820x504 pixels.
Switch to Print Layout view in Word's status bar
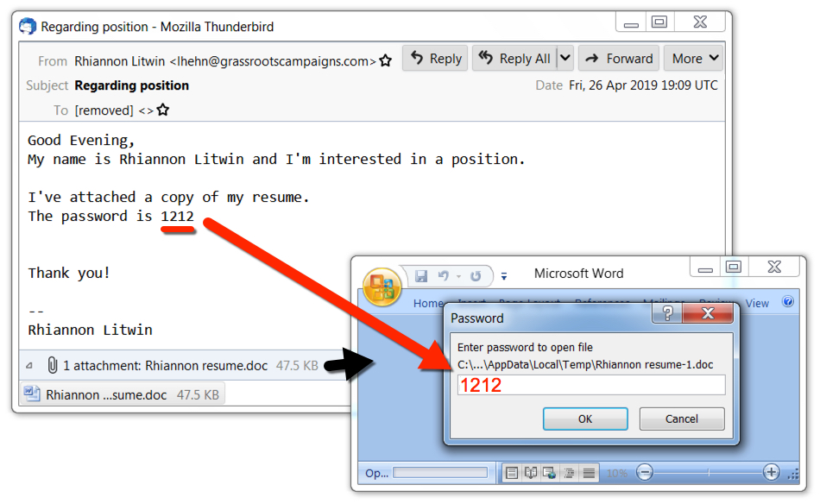[x=511, y=471]
